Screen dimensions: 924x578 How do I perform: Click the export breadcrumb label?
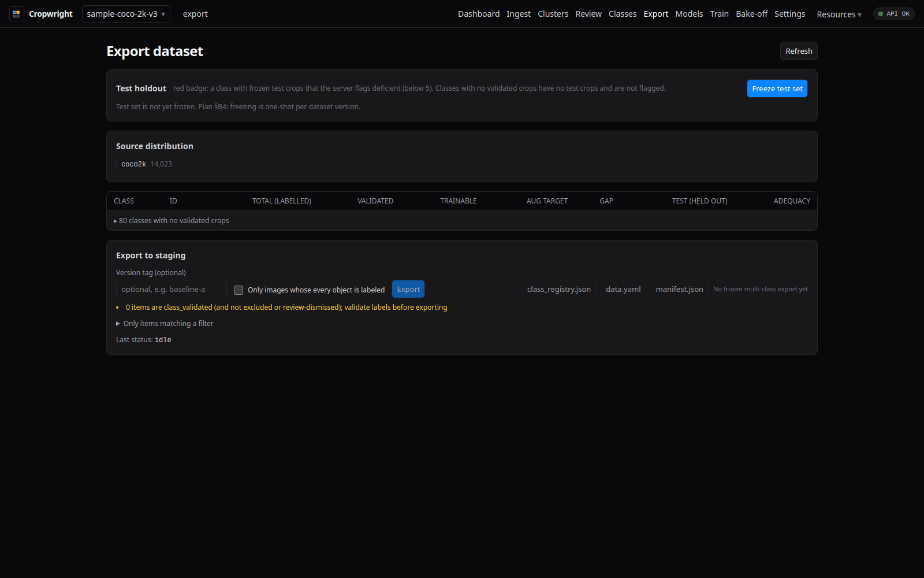pos(195,14)
